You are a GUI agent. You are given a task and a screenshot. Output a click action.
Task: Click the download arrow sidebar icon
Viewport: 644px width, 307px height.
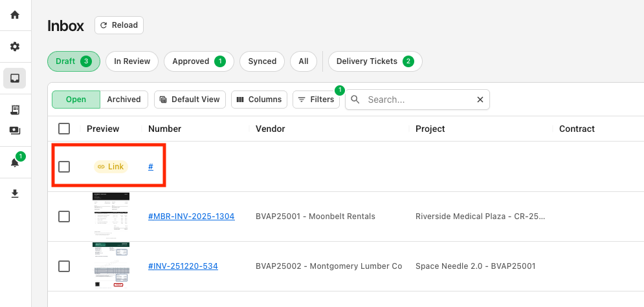coord(15,193)
